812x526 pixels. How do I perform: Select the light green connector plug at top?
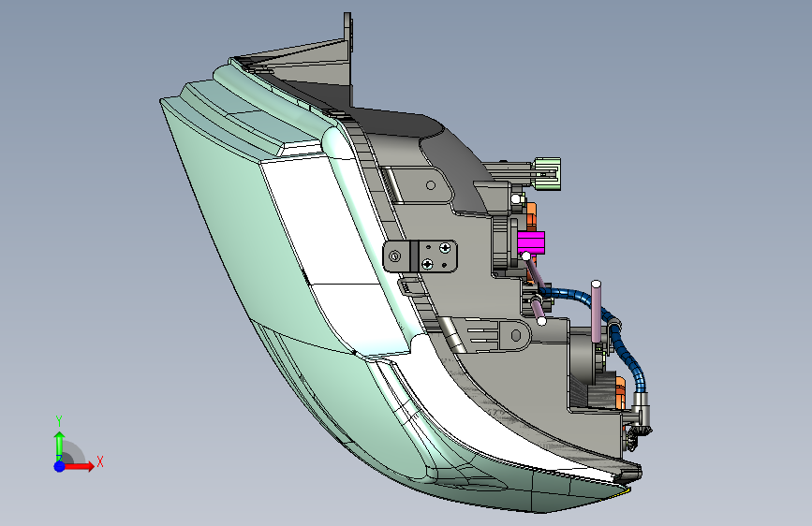click(x=547, y=174)
